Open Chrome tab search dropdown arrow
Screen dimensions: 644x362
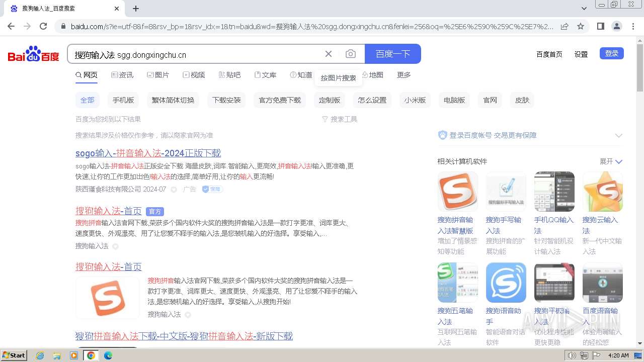pos(584,9)
